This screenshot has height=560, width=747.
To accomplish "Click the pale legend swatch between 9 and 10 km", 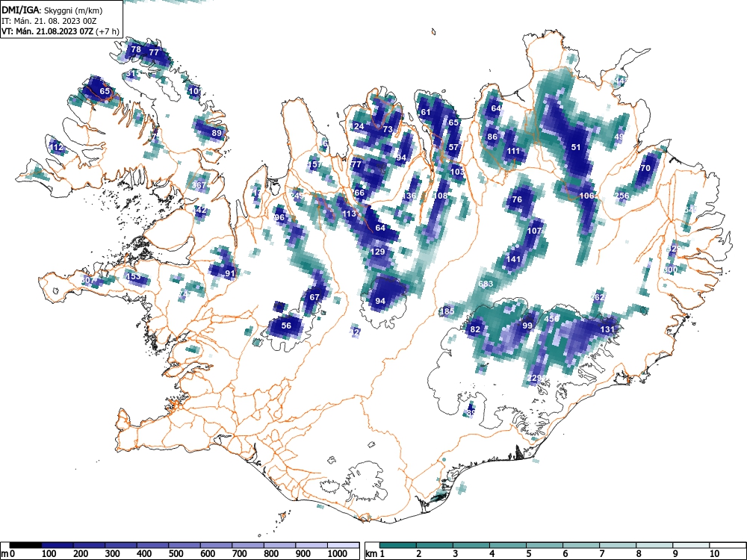I will click(691, 545).
